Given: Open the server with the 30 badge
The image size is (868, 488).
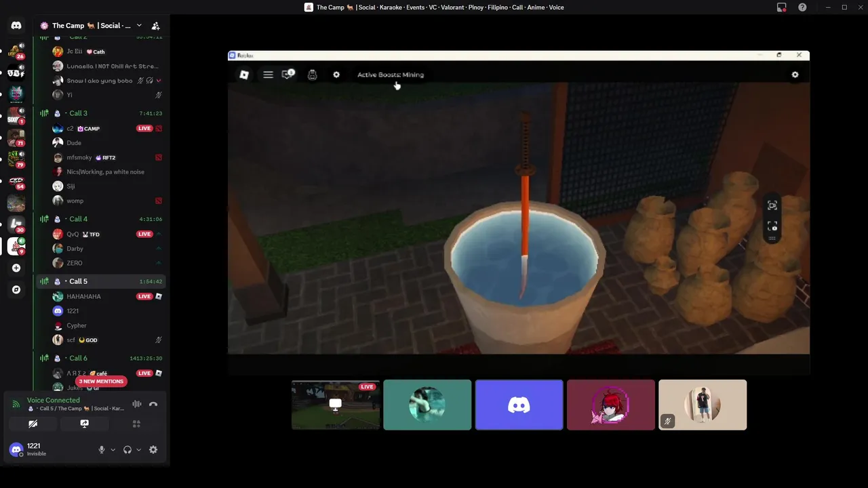Looking at the screenshot, I should pos(16,224).
